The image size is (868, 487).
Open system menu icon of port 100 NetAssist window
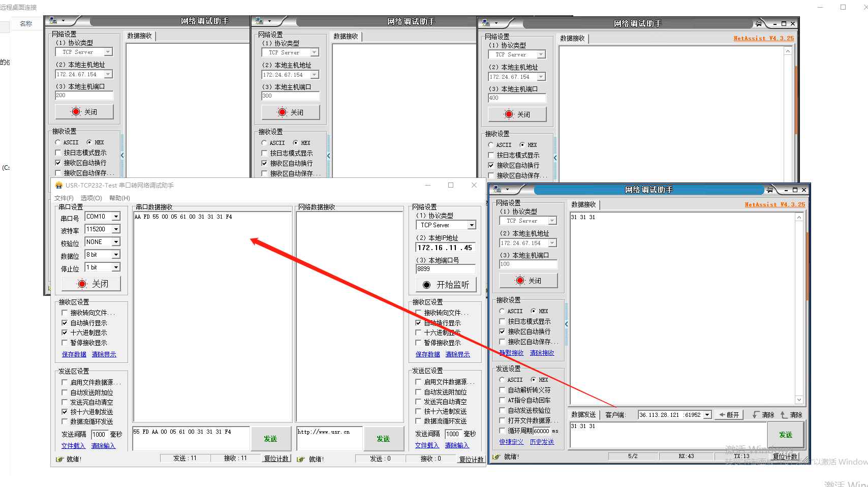point(498,190)
